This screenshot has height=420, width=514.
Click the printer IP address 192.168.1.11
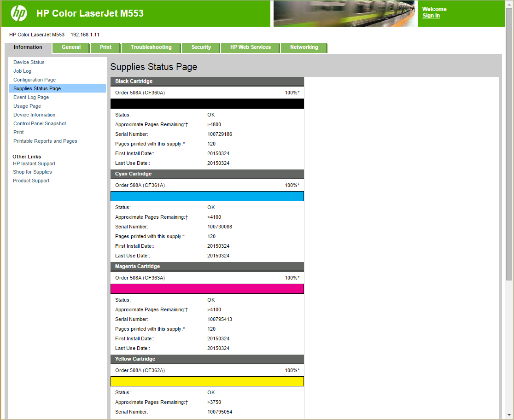(85, 35)
